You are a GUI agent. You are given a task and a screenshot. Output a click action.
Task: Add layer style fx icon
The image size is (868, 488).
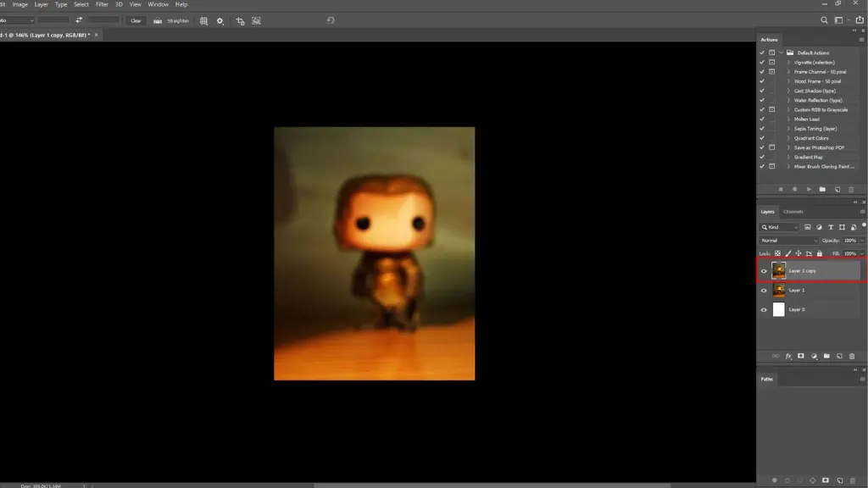tap(788, 357)
